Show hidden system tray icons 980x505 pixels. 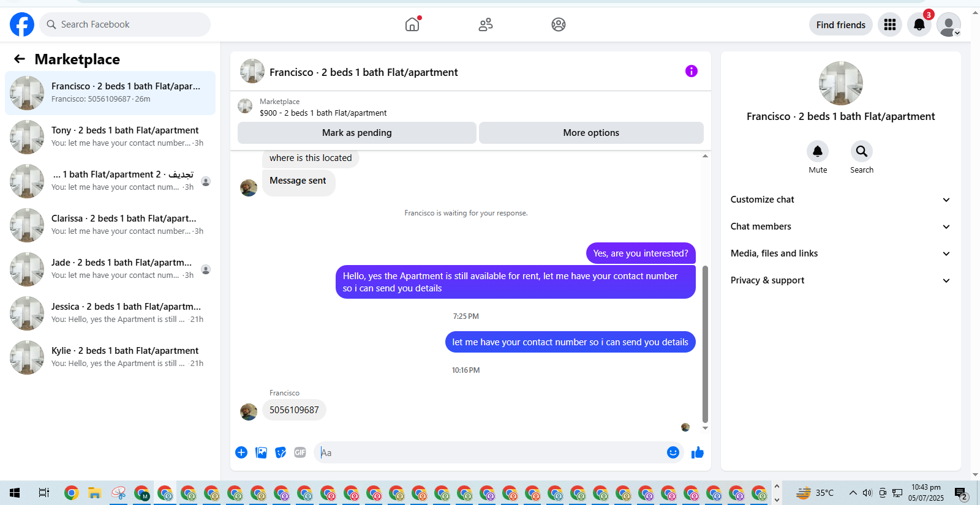[x=853, y=493]
